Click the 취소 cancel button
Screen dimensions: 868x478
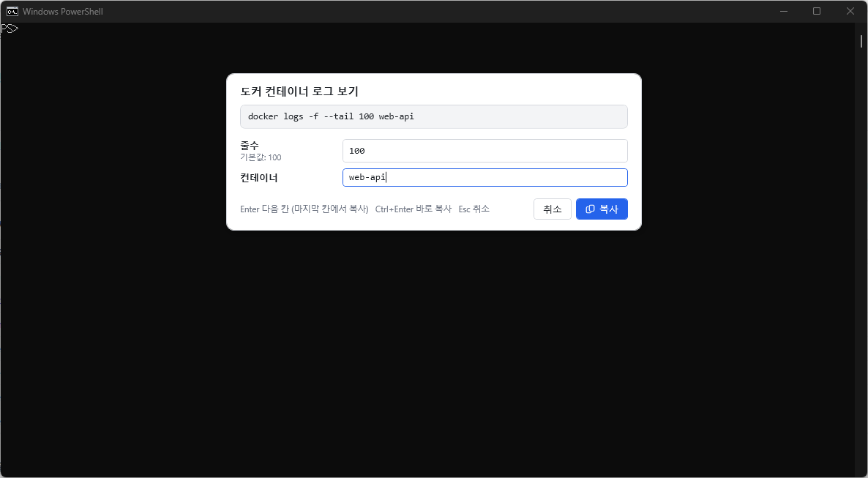tap(553, 209)
